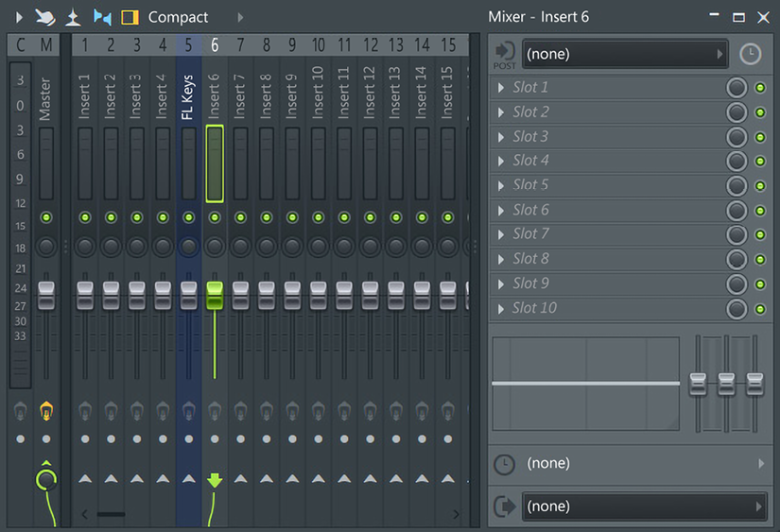Click the yellow mixer layout box icon
780x532 pixels.
pyautogui.click(x=130, y=17)
